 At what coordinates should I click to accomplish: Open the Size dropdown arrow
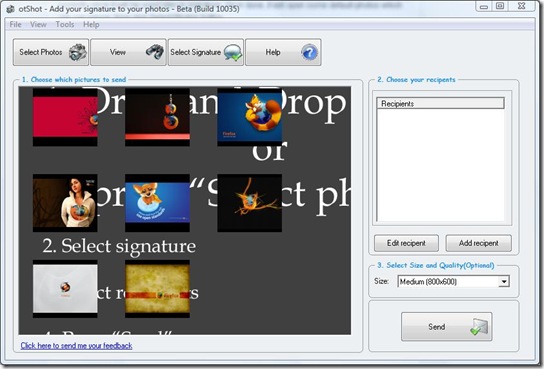pos(504,282)
